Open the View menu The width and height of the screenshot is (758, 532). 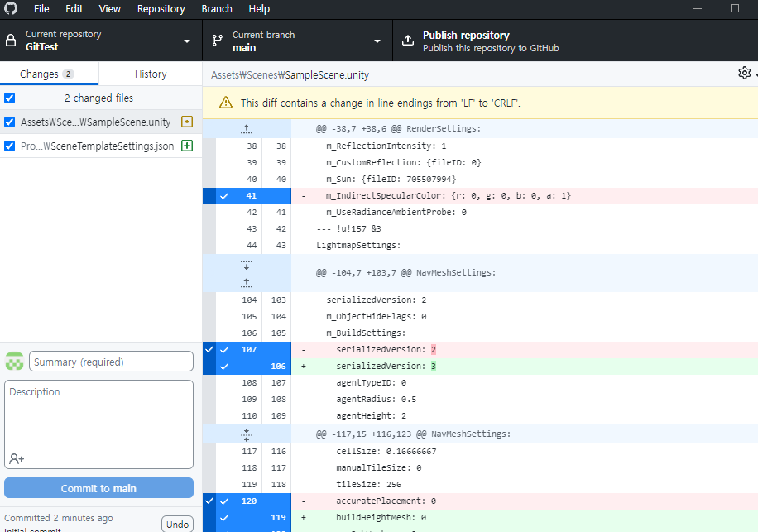pyautogui.click(x=110, y=9)
